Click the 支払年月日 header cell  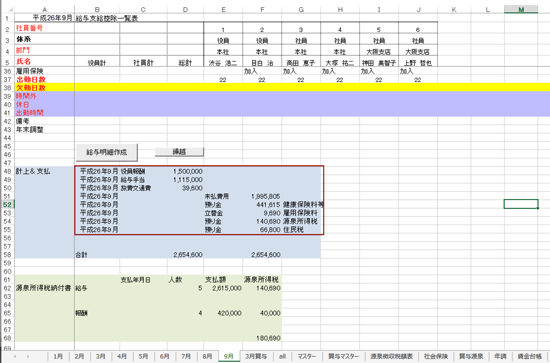click(143, 280)
